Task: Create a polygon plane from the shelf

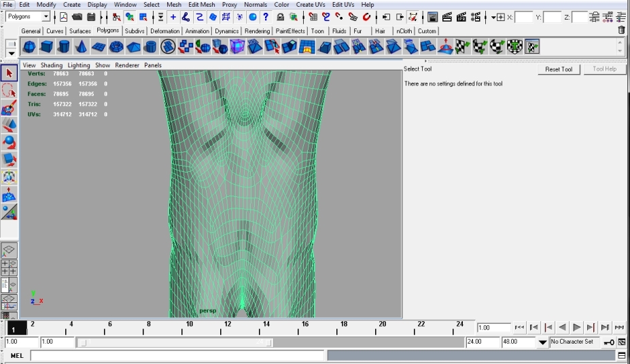Action: (99, 47)
